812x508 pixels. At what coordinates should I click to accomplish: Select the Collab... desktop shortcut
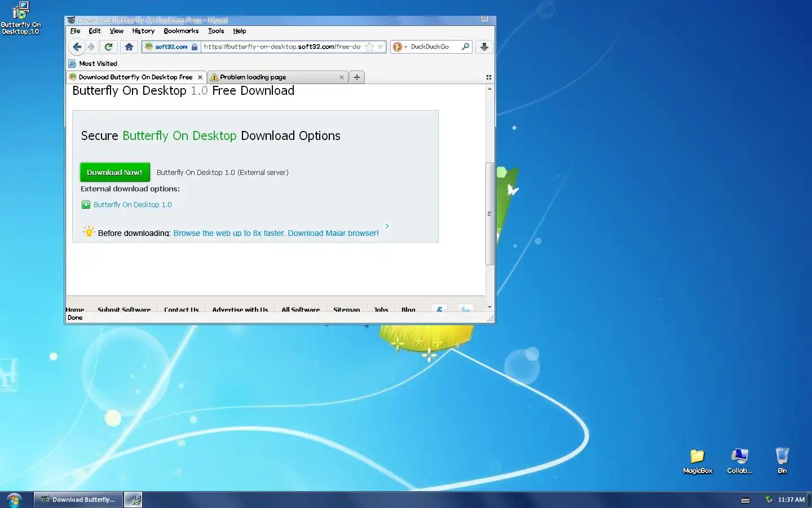coord(739,461)
